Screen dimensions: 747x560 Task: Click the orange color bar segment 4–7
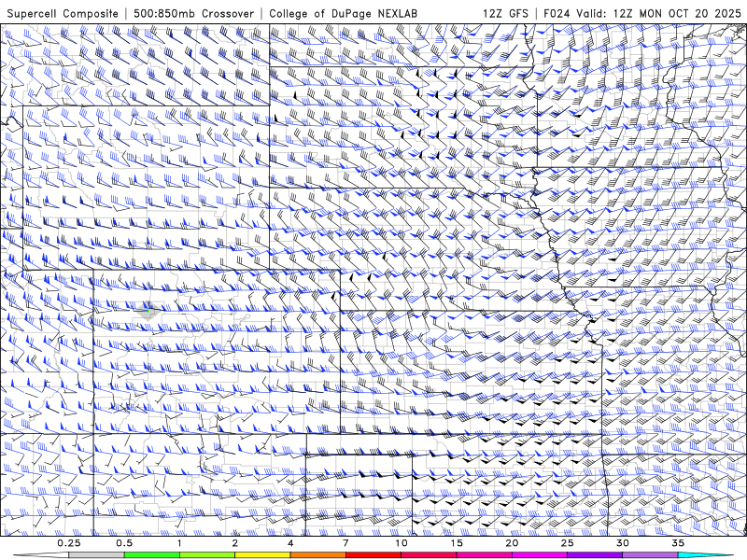pyautogui.click(x=317, y=555)
